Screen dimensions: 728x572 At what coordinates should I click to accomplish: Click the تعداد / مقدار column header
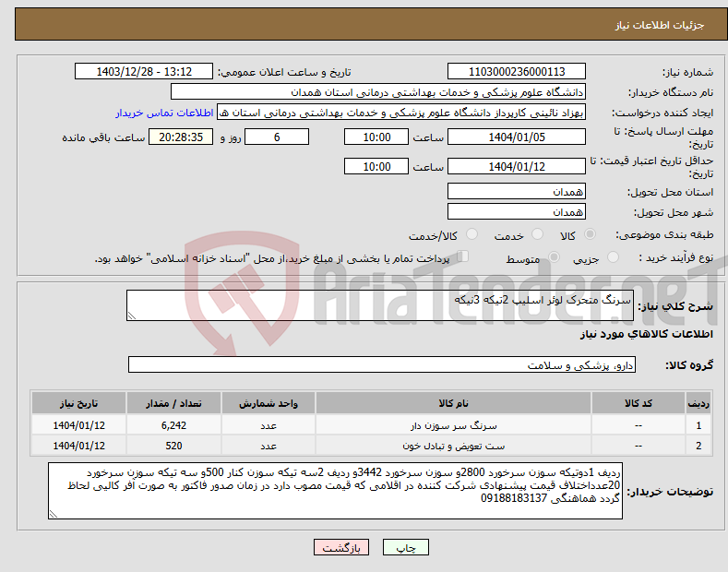tap(173, 403)
